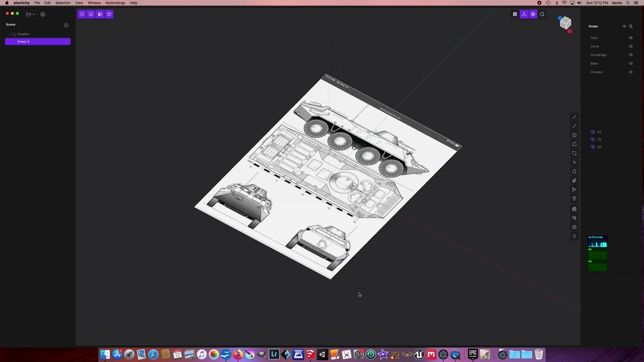Open Lightroom from the Dock
Viewport: 644px width, 362px height.
click(x=274, y=354)
